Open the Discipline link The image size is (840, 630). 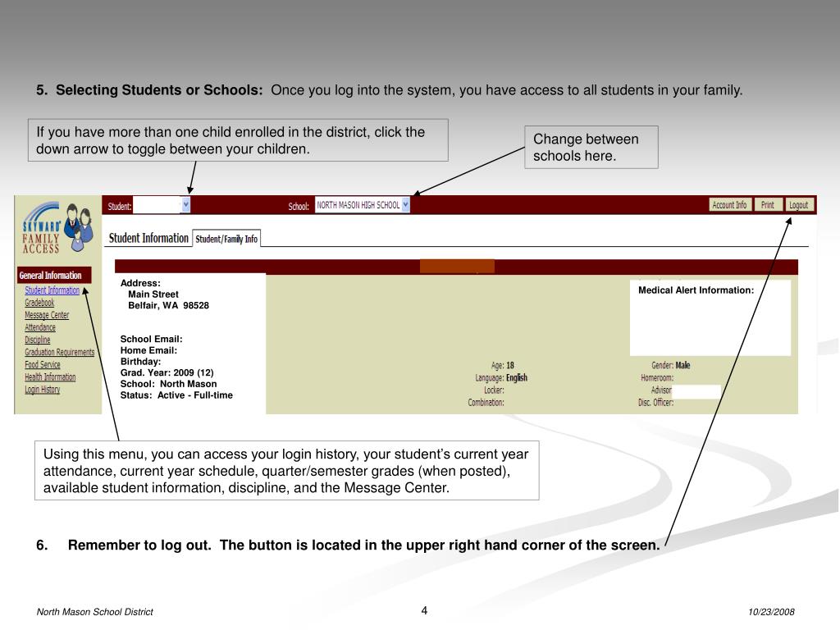38,340
